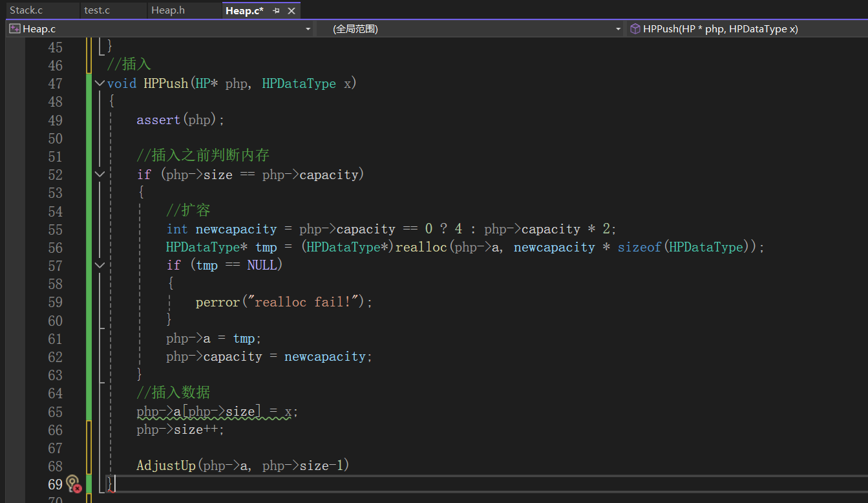Open the (全局范围) scope dropdown

click(619, 29)
